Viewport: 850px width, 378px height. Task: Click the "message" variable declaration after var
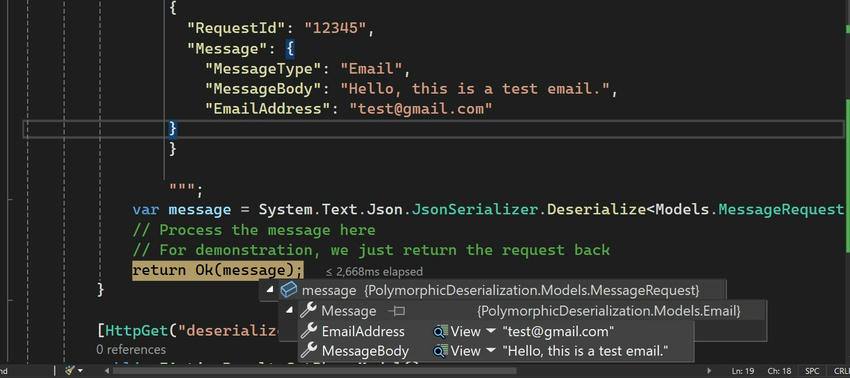pyautogui.click(x=199, y=209)
